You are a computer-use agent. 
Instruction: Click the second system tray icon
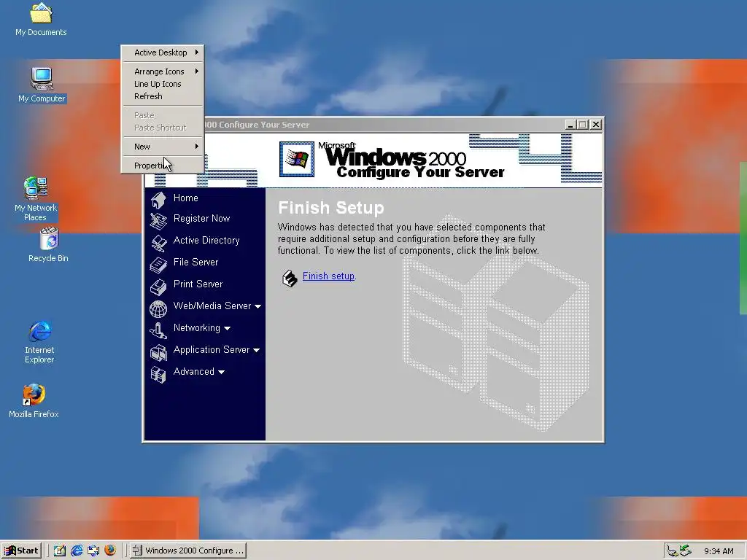click(x=686, y=551)
